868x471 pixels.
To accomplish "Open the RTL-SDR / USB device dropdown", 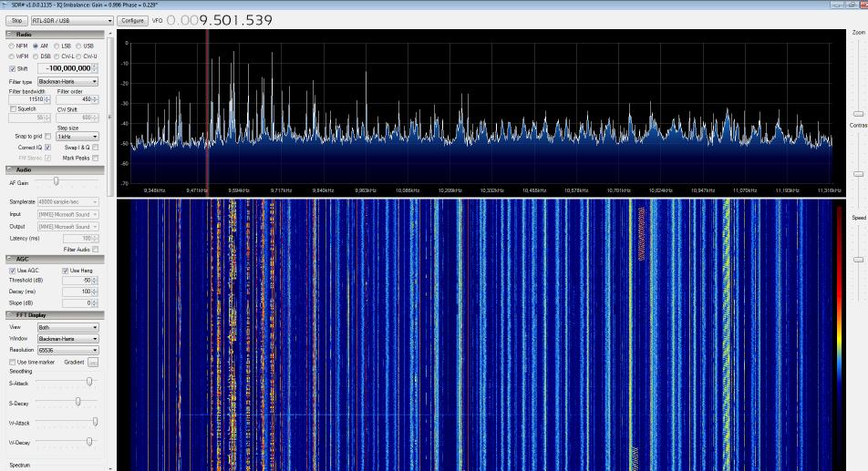I will (x=72, y=20).
